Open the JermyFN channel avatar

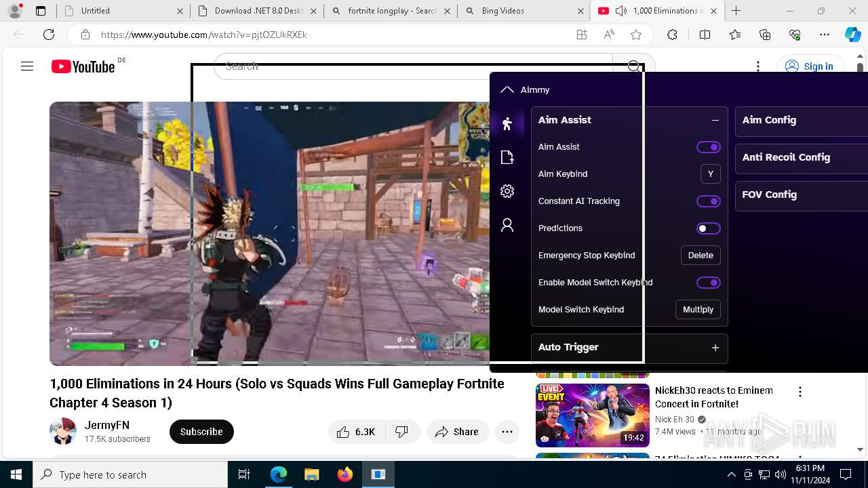(x=63, y=432)
